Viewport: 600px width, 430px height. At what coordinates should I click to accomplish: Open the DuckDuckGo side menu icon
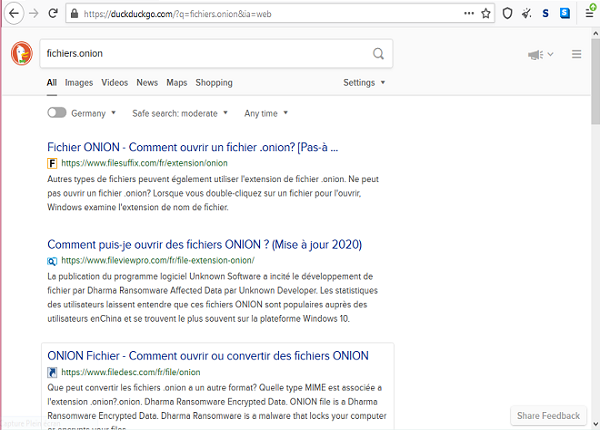577,54
